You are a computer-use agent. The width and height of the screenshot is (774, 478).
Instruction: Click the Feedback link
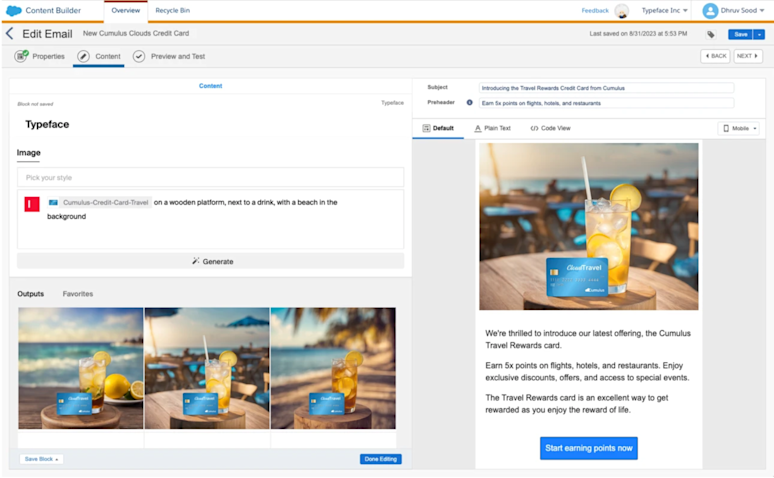tap(595, 10)
